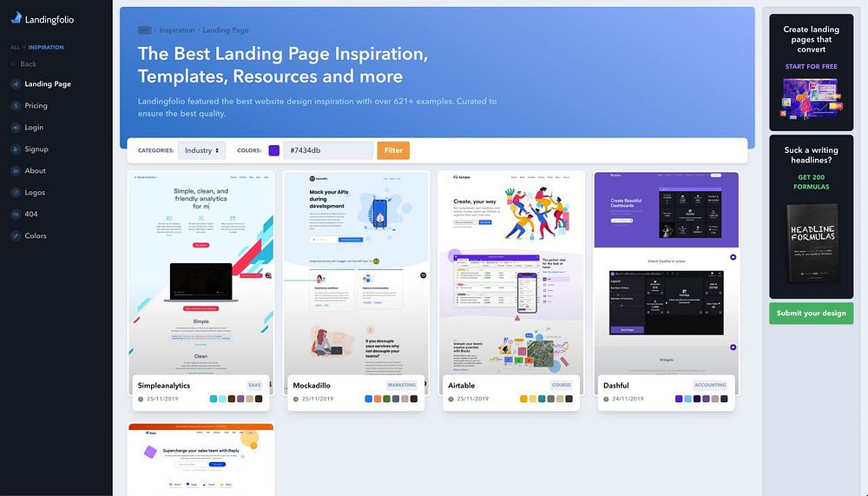Select the violet swatch on Dashful card
The image size is (868, 496).
click(679, 399)
